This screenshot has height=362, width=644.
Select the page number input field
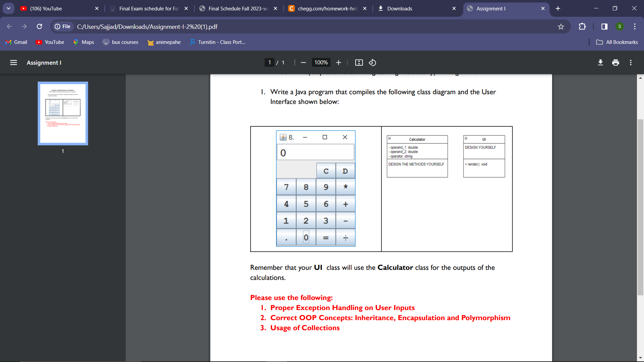[269, 62]
